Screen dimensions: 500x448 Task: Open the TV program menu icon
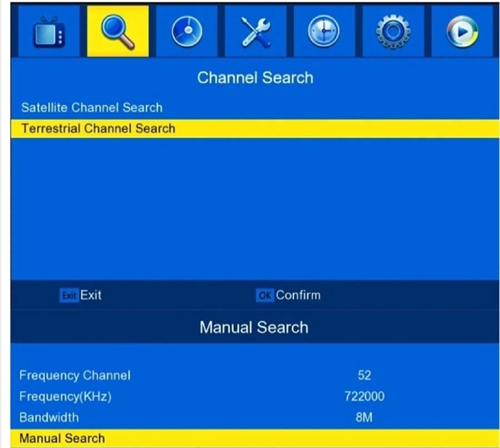click(49, 31)
